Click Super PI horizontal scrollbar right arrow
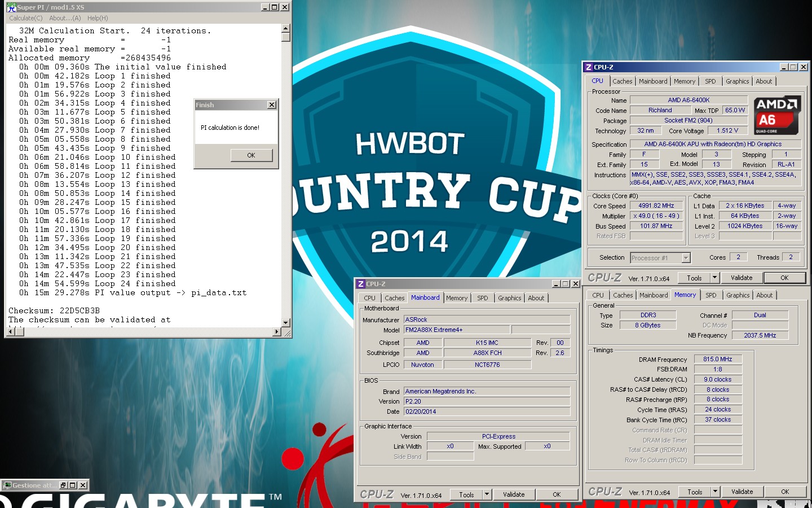Image resolution: width=812 pixels, height=508 pixels. point(277,332)
